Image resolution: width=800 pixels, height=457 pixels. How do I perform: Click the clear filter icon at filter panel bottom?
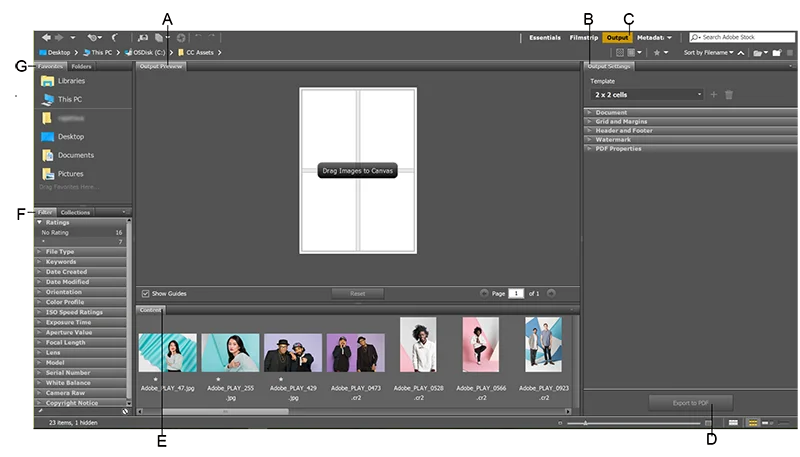pyautogui.click(x=124, y=411)
